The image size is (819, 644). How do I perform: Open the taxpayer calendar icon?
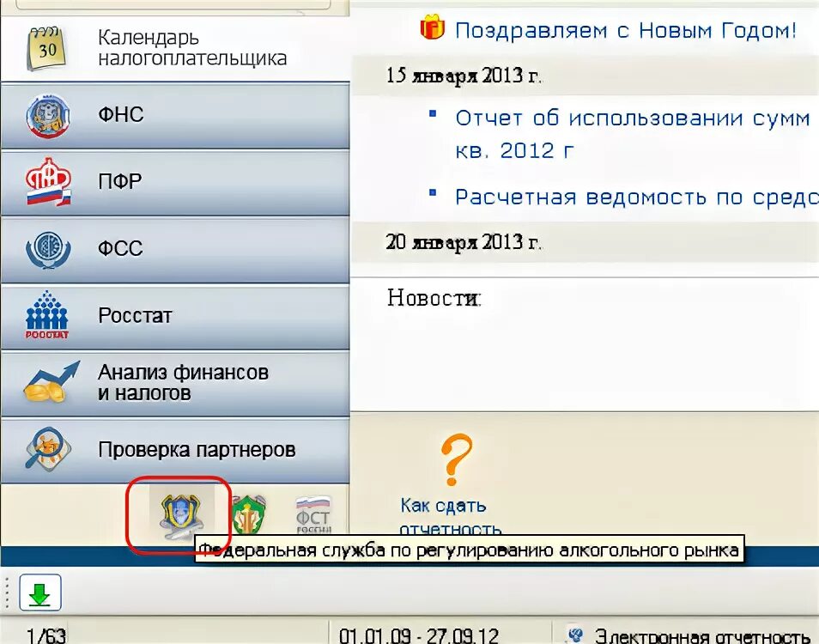coord(47,49)
